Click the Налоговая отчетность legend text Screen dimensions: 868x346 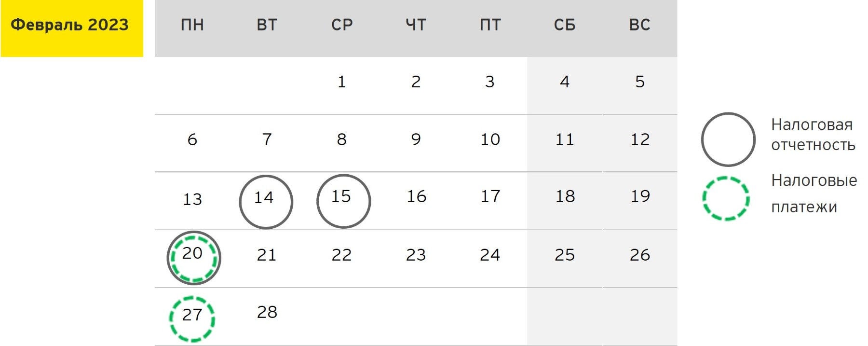tap(813, 135)
